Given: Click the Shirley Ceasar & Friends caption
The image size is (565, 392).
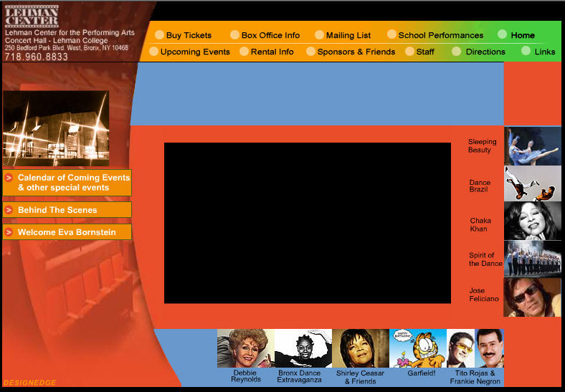Looking at the screenshot, I should click(360, 377).
